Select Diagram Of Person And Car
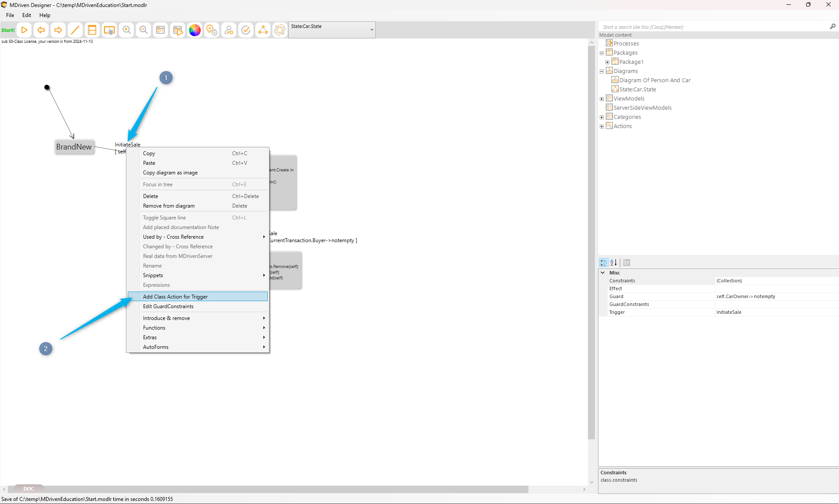Screen dimensions: 839x504 [x=654, y=80]
